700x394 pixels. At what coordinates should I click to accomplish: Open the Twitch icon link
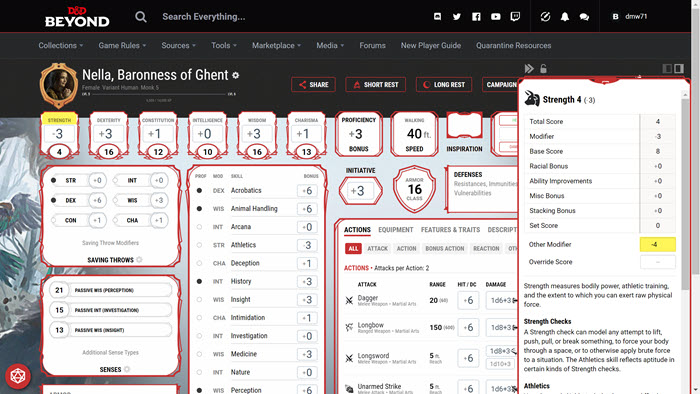coord(515,17)
